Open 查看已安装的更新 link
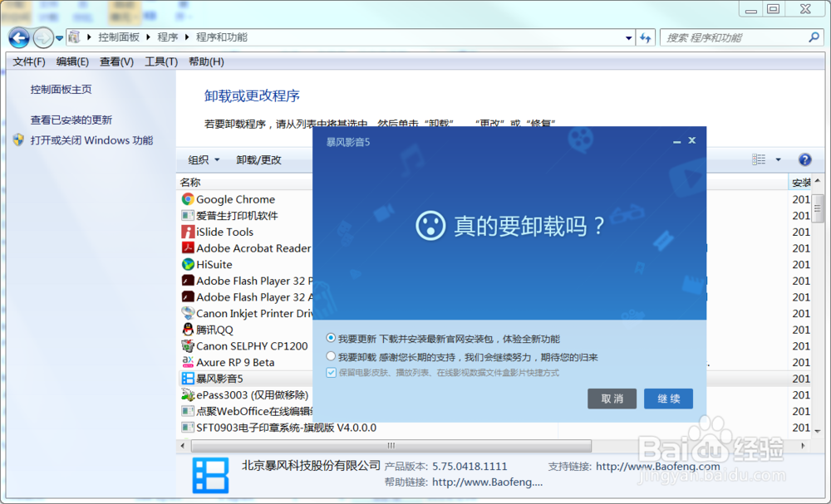 click(71, 120)
